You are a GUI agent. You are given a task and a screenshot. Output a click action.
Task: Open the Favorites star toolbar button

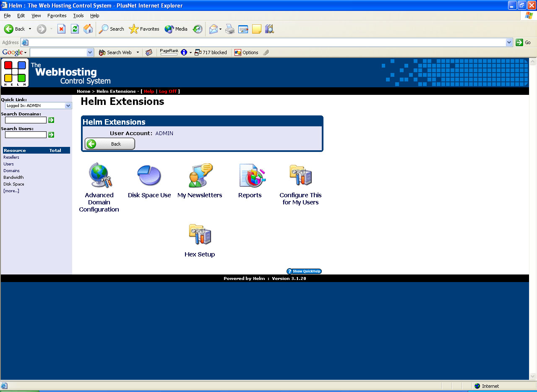144,29
